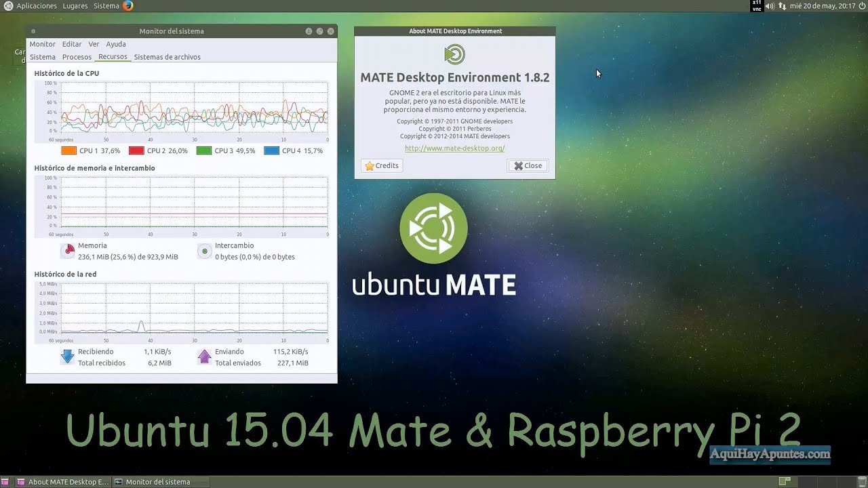Click the Credits button
868x488 pixels.
tap(382, 165)
